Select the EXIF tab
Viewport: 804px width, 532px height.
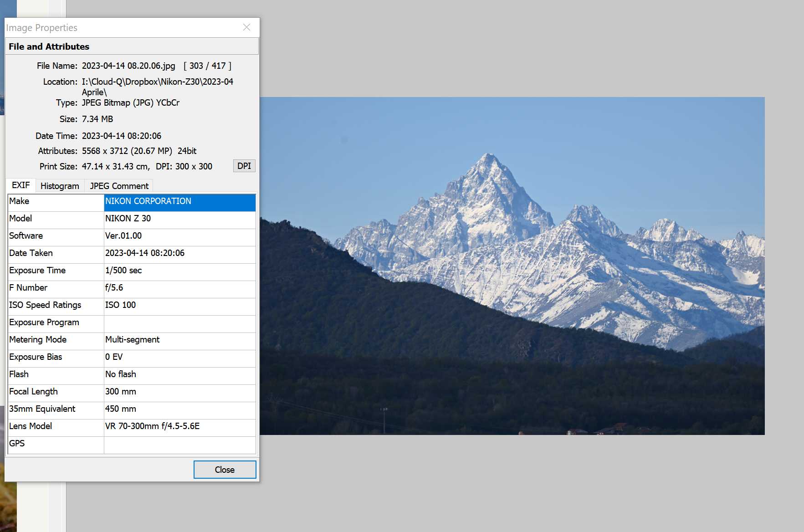click(x=21, y=185)
